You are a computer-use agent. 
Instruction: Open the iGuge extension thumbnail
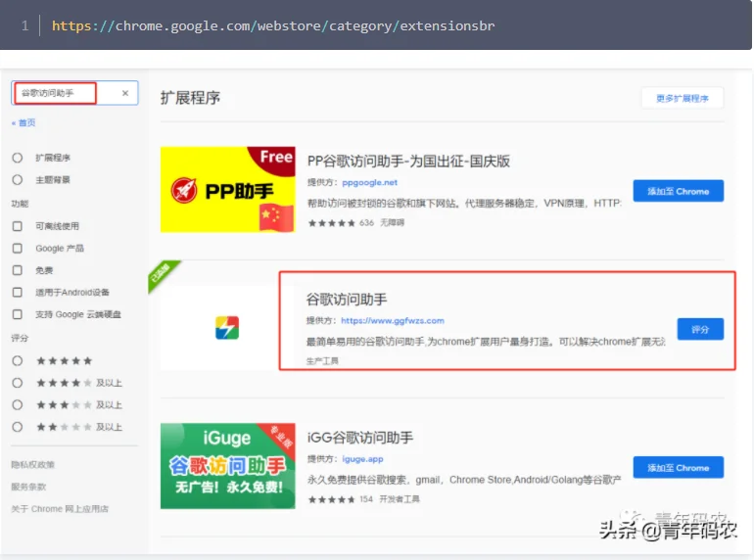pos(228,466)
